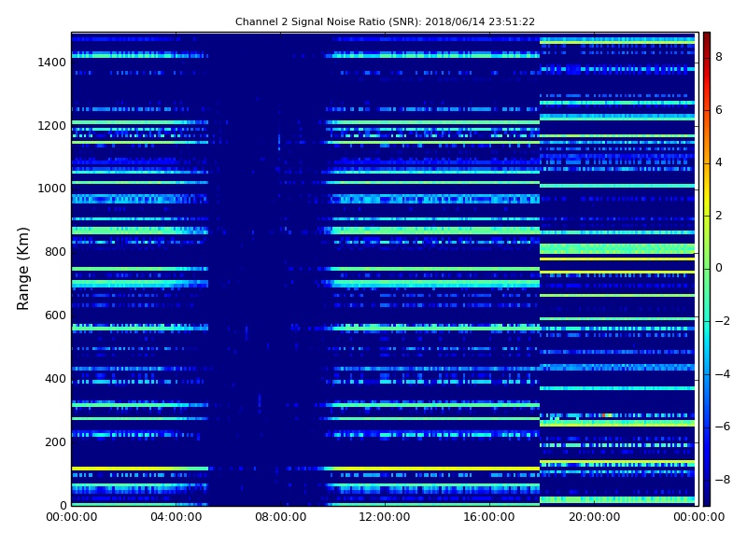This screenshot has height=560, width=747.
Task: Click the 12:00:00 time axis label
Action: pos(385,517)
